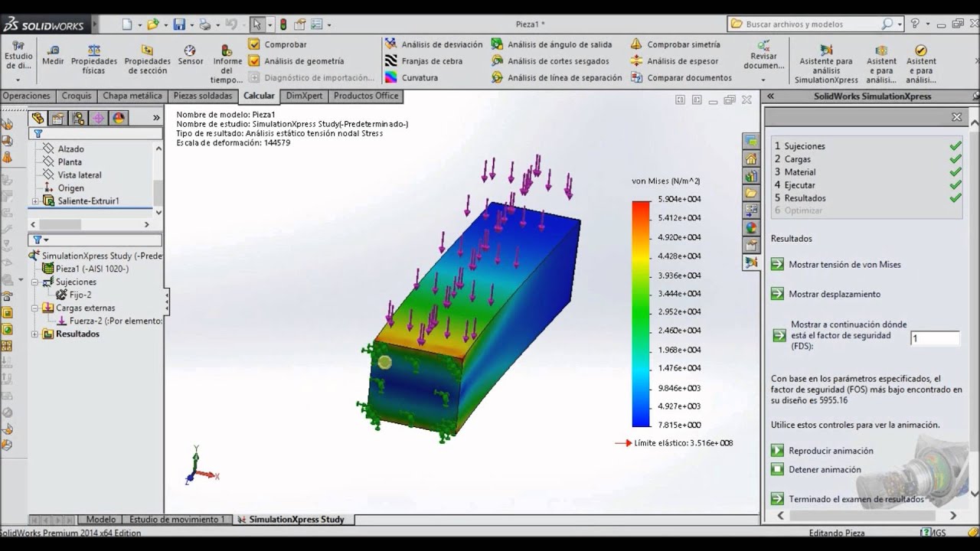The image size is (980, 551).
Task: Select Fijo-2 fixture in study tree
Action: [74, 295]
